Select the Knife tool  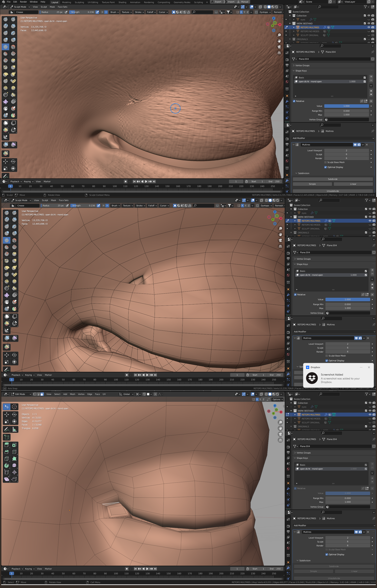7,458
